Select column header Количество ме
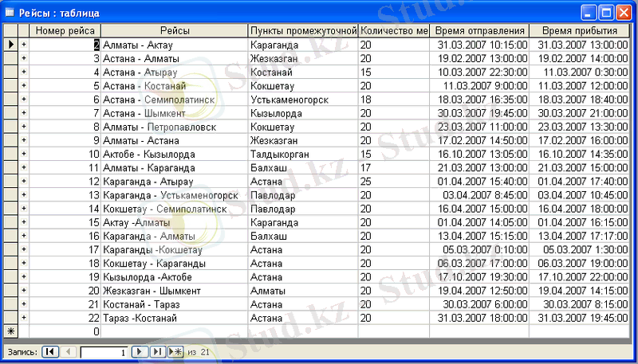This screenshot has height=364, width=638. 394,31
